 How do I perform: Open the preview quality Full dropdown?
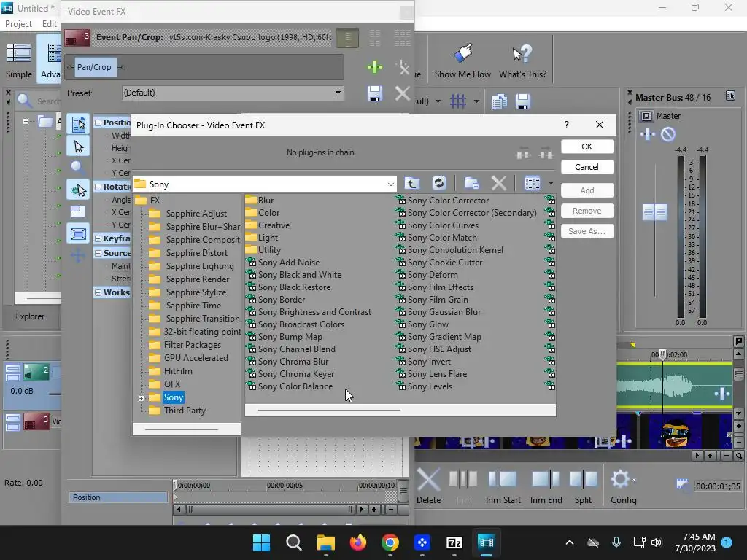click(438, 101)
